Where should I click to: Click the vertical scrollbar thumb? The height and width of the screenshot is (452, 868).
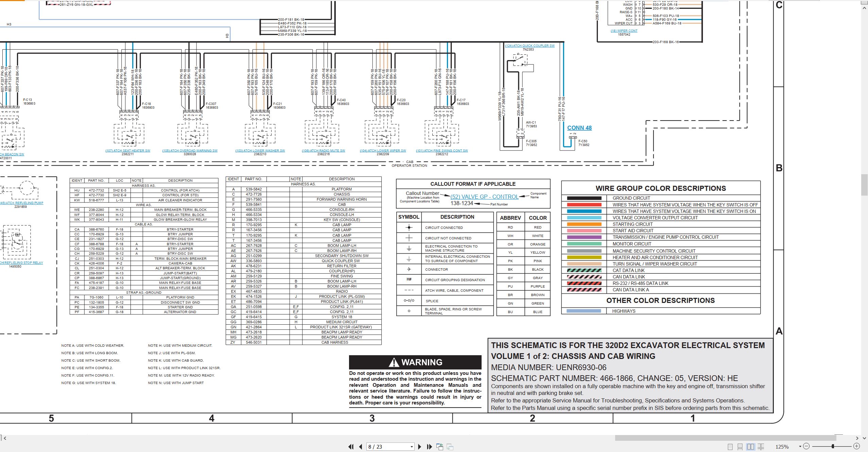(x=865, y=185)
